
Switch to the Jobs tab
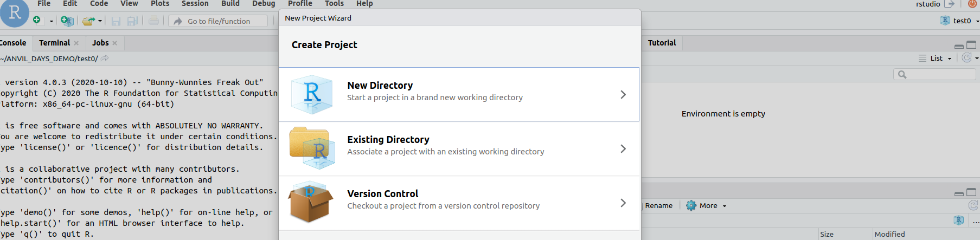coord(100,43)
